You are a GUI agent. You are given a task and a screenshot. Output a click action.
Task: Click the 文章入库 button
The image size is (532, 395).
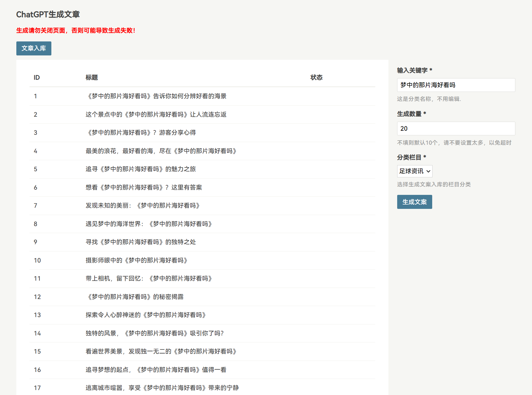[x=34, y=48]
